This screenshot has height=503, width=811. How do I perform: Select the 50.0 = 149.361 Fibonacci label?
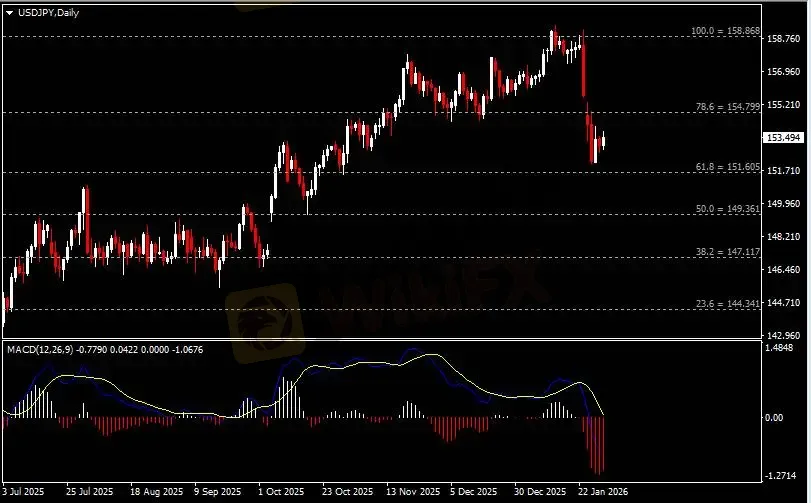pos(728,209)
